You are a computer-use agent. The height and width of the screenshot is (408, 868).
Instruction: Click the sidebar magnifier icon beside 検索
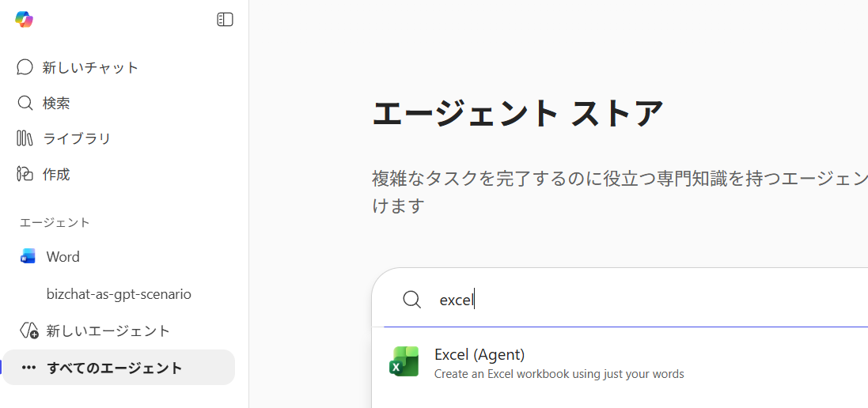point(25,103)
